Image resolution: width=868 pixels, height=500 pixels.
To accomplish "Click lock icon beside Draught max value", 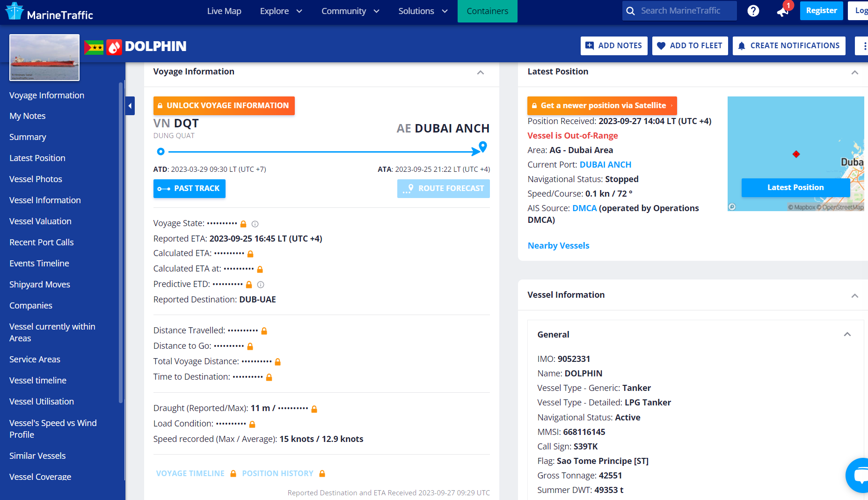I will 314,409.
